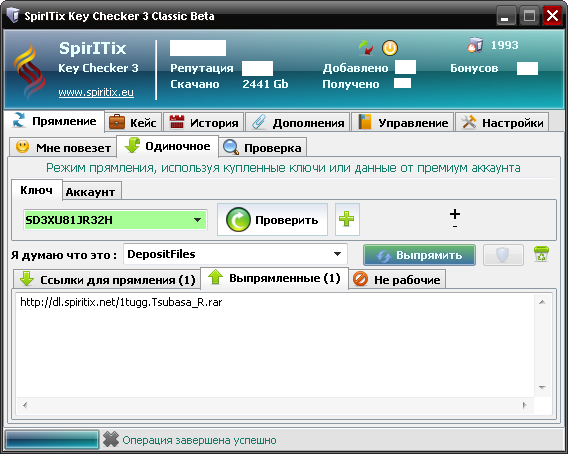568x454 pixels.
Task: Select the Проверка sub-tab
Action: [x=263, y=147]
